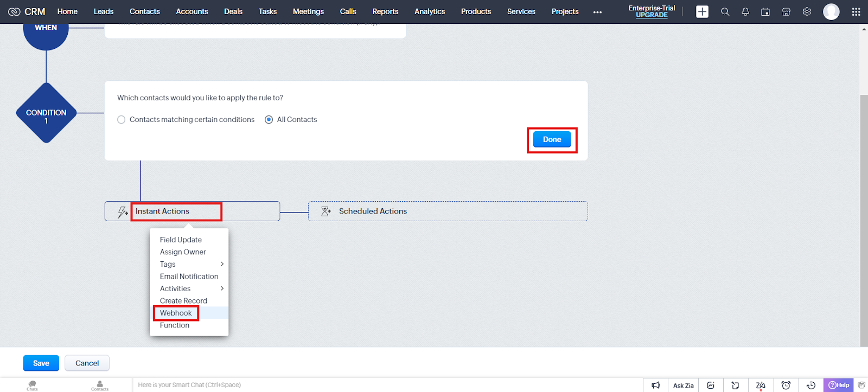The width and height of the screenshot is (868, 392).
Task: Open the Accounts module
Action: [192, 11]
